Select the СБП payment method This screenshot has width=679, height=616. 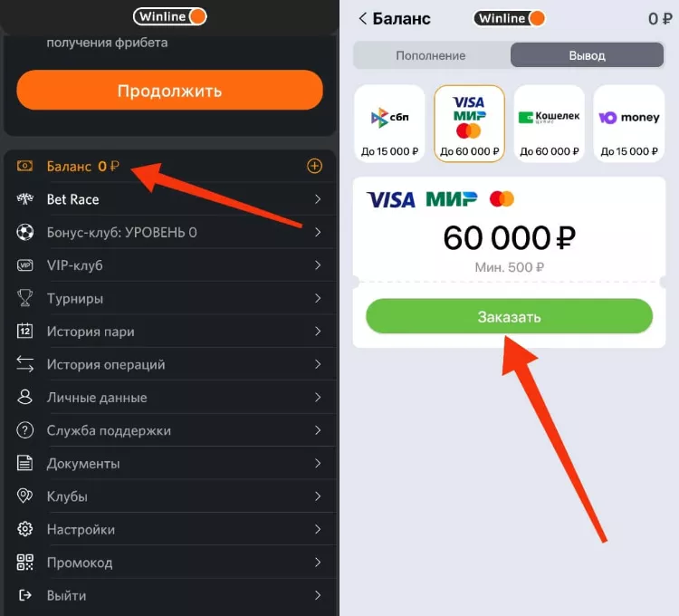click(x=389, y=123)
